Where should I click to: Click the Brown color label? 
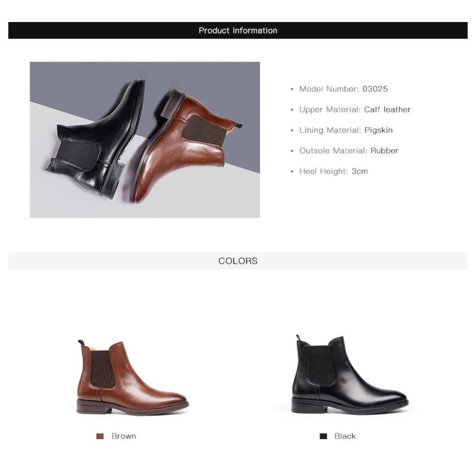[x=124, y=436]
